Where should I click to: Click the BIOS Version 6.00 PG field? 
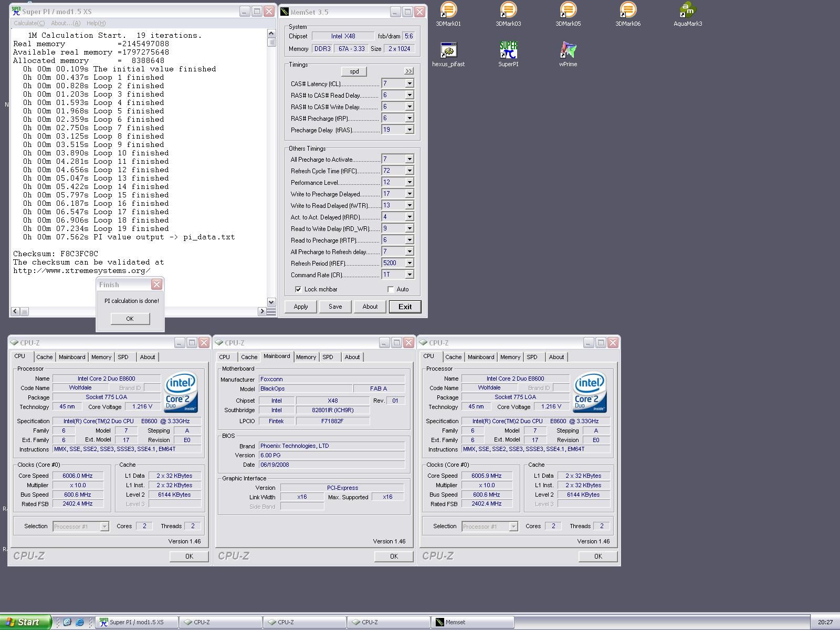[332, 455]
